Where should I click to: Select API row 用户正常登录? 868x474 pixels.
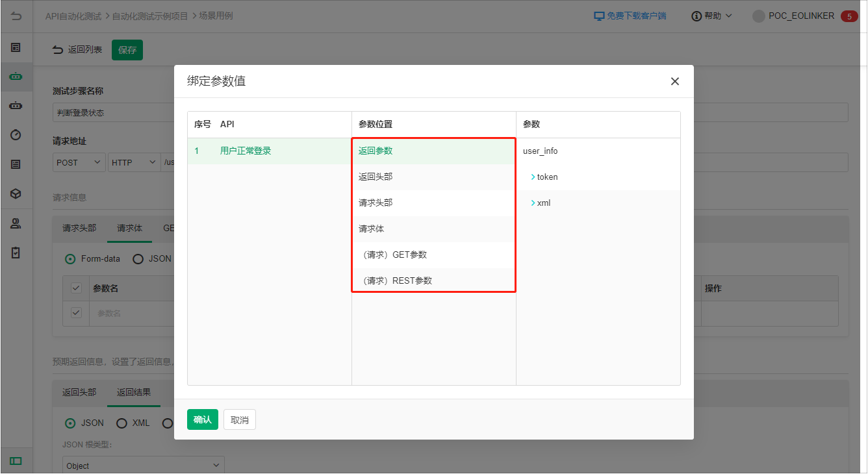[x=270, y=151]
